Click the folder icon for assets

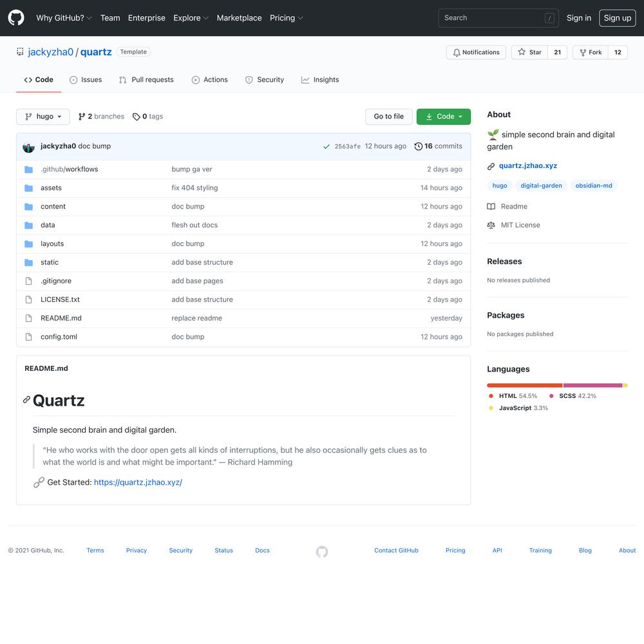pos(28,187)
